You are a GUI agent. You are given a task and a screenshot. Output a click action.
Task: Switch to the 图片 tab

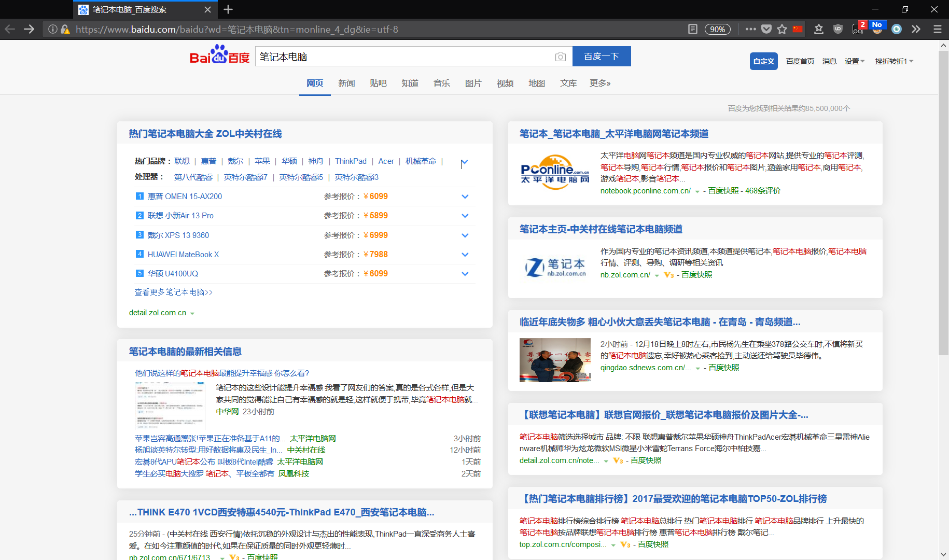[x=473, y=83]
